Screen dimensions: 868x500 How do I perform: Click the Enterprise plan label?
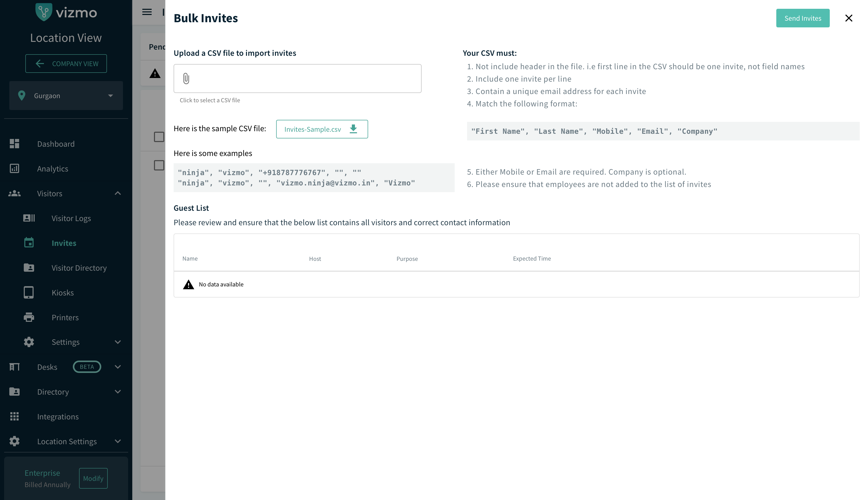click(42, 473)
